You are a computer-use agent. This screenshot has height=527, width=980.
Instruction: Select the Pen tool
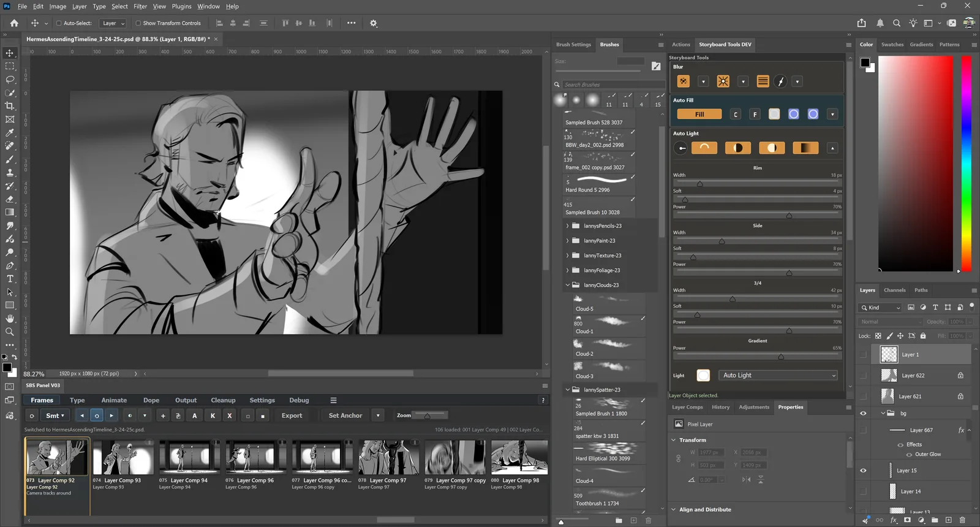coord(10,266)
